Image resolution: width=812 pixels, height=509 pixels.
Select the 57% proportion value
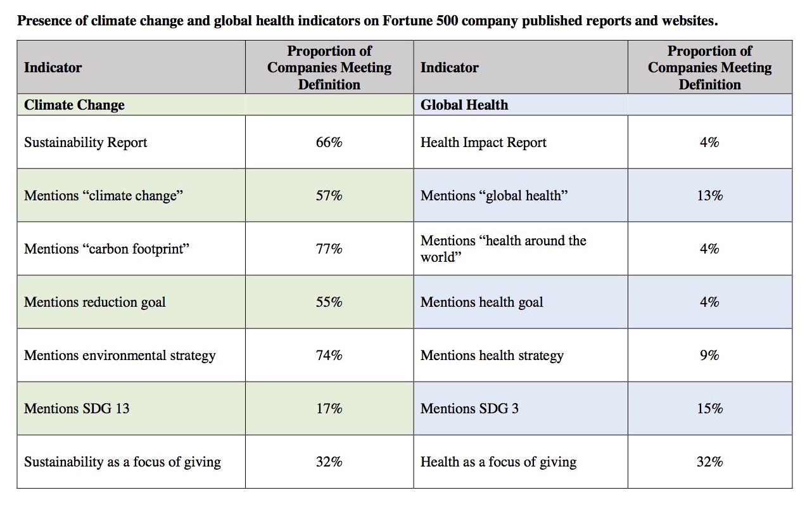(329, 196)
